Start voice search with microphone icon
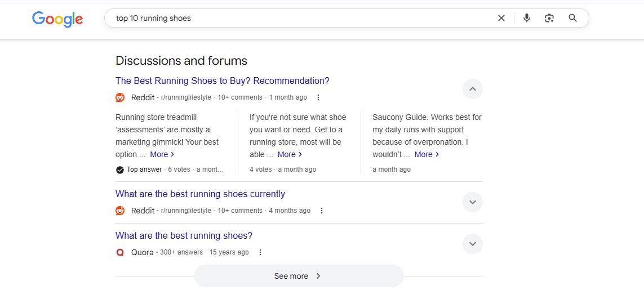Viewport: 644px width, 308px height. 526,18
